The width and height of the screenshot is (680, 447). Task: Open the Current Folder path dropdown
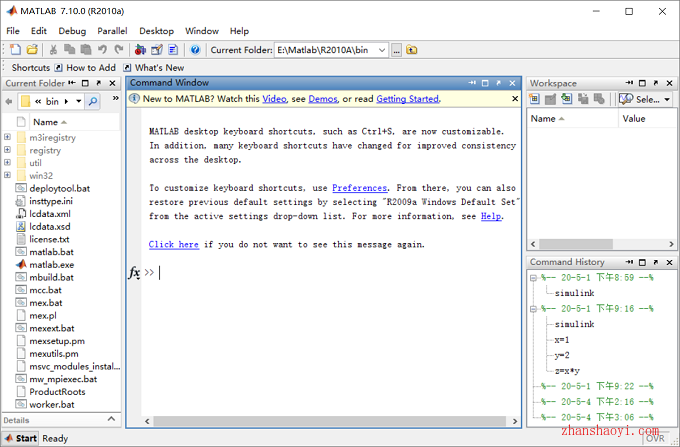[x=382, y=50]
